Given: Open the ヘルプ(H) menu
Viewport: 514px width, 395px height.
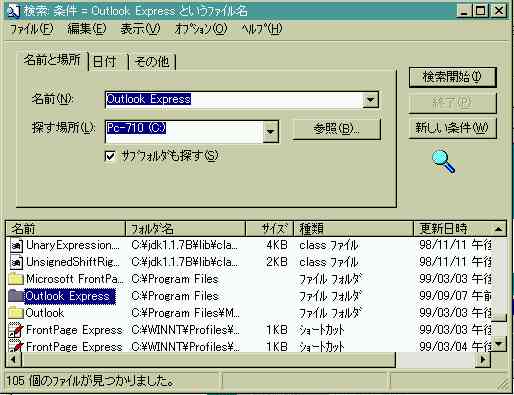Looking at the screenshot, I should click(262, 29).
